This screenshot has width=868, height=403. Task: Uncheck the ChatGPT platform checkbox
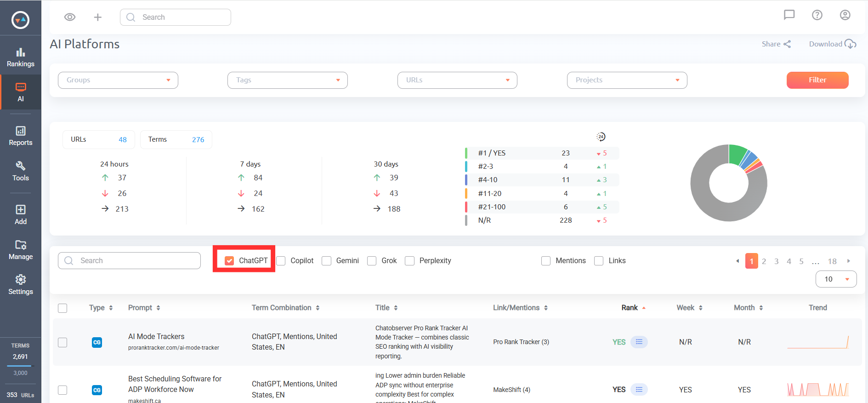point(229,261)
